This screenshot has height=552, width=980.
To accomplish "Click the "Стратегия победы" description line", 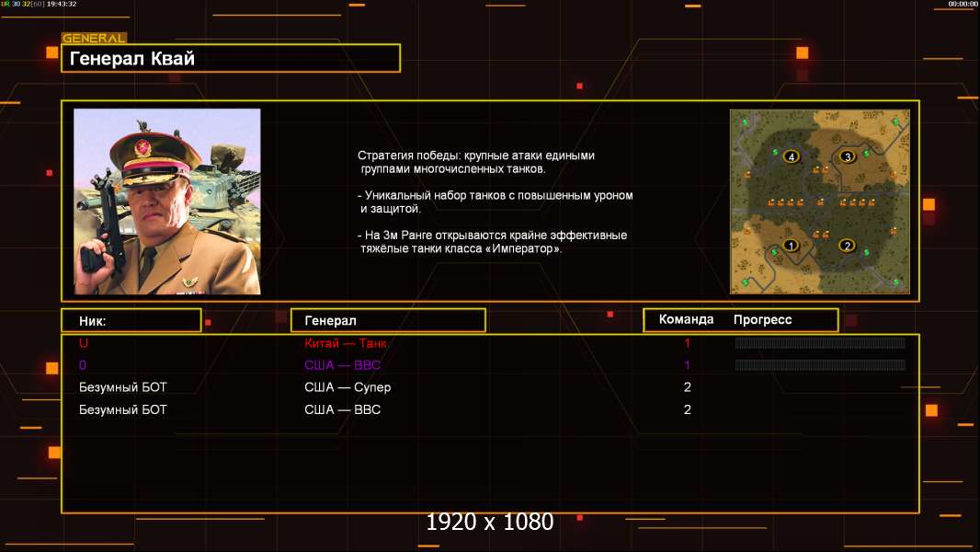I will click(476, 155).
